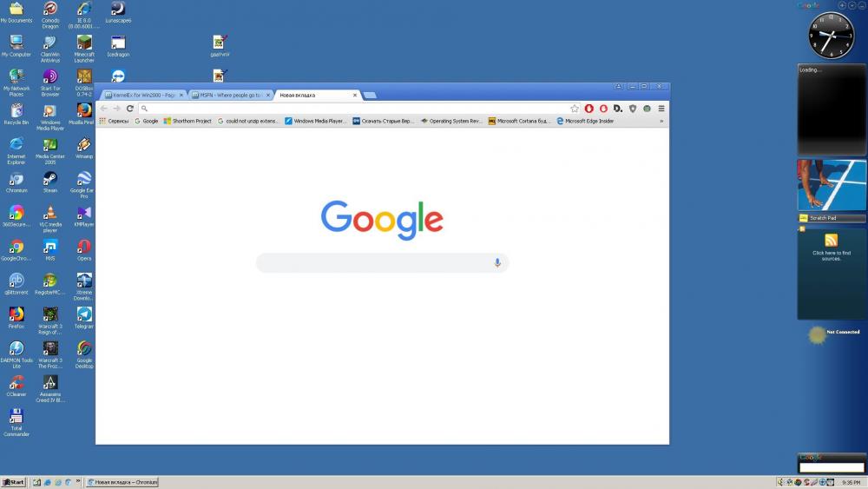Open the first red Opera extension icon

tap(589, 109)
